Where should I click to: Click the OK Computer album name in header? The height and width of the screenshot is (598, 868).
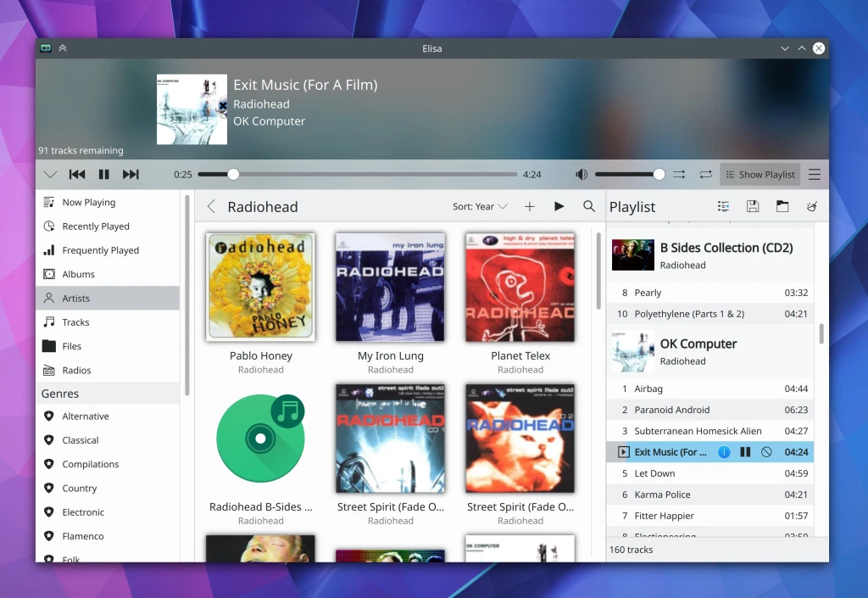tap(269, 121)
